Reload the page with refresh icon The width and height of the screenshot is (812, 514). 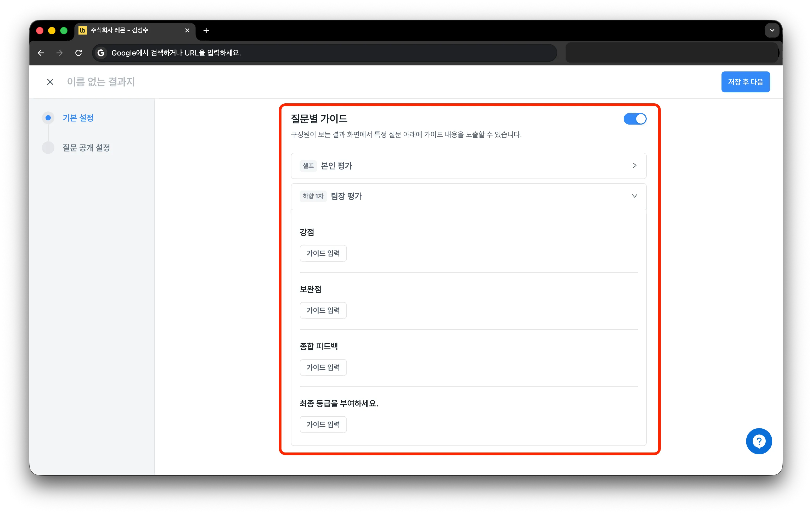tap(78, 53)
